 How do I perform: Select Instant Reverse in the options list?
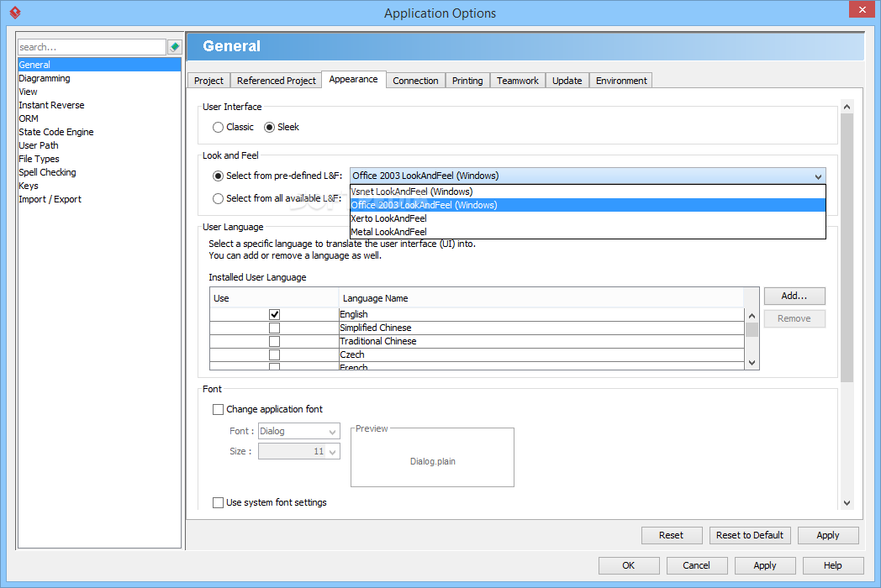[99, 105]
